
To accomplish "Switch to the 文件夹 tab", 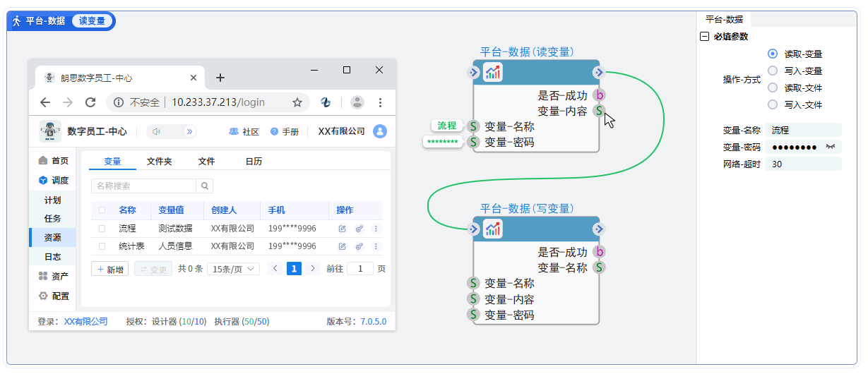I will (x=159, y=162).
